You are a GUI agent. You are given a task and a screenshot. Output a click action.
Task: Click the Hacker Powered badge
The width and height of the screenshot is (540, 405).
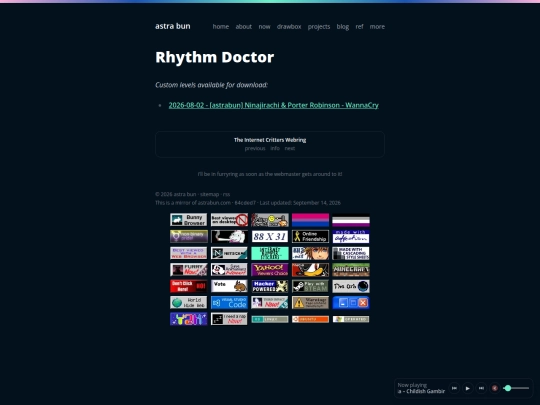pos(270,286)
